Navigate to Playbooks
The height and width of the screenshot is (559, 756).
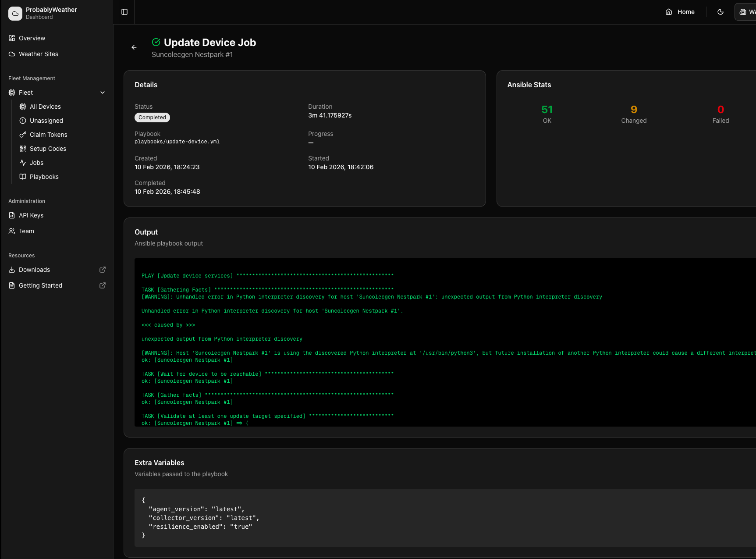point(44,177)
